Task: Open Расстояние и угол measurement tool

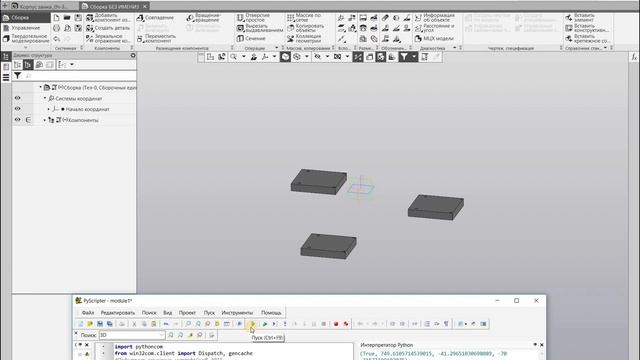Action: click(435, 28)
